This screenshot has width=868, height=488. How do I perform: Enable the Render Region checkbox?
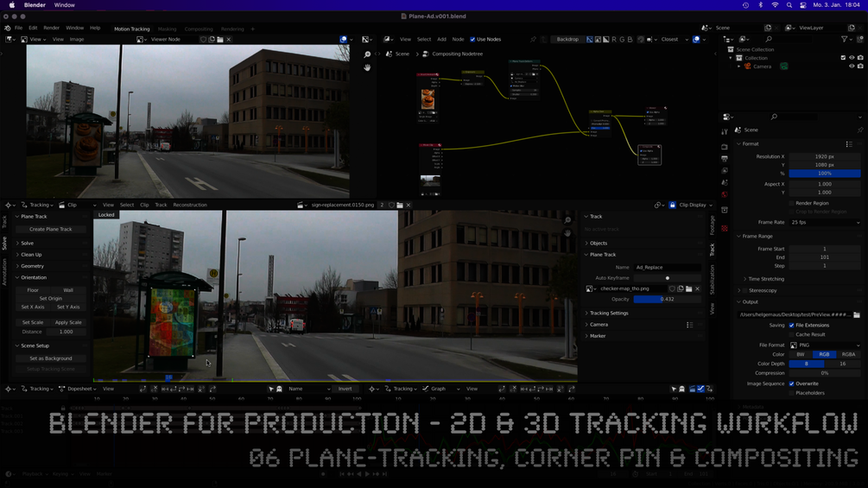coord(792,203)
